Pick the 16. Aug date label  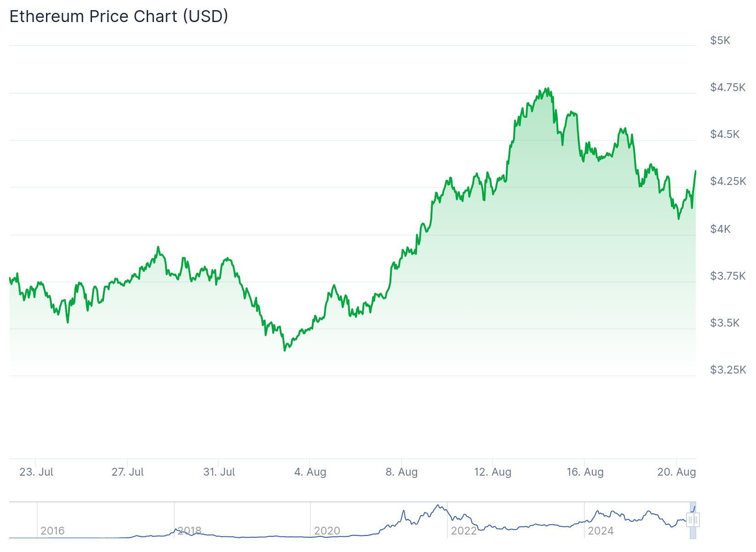click(x=585, y=472)
